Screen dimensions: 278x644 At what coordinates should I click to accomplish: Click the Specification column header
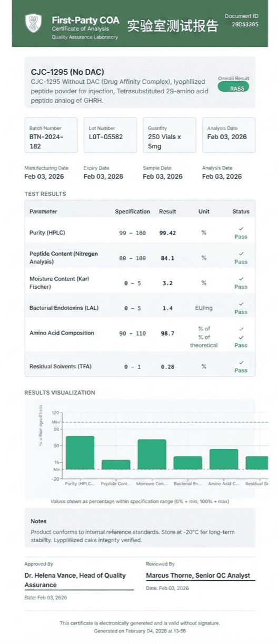coord(133,211)
